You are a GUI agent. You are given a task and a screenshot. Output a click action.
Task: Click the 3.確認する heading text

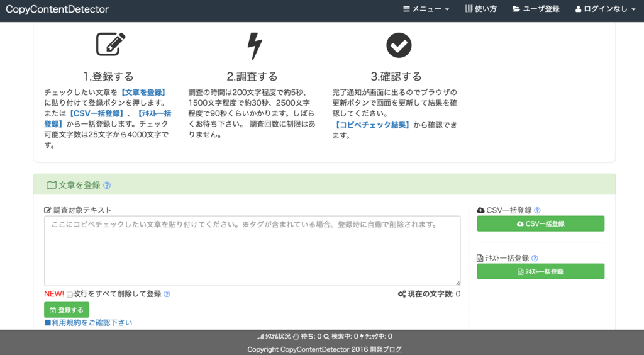[396, 76]
